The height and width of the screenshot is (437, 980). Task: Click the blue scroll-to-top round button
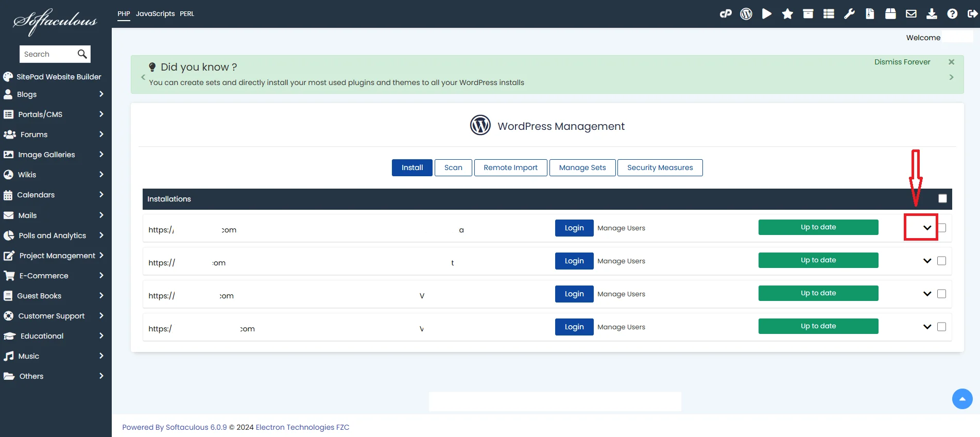962,399
